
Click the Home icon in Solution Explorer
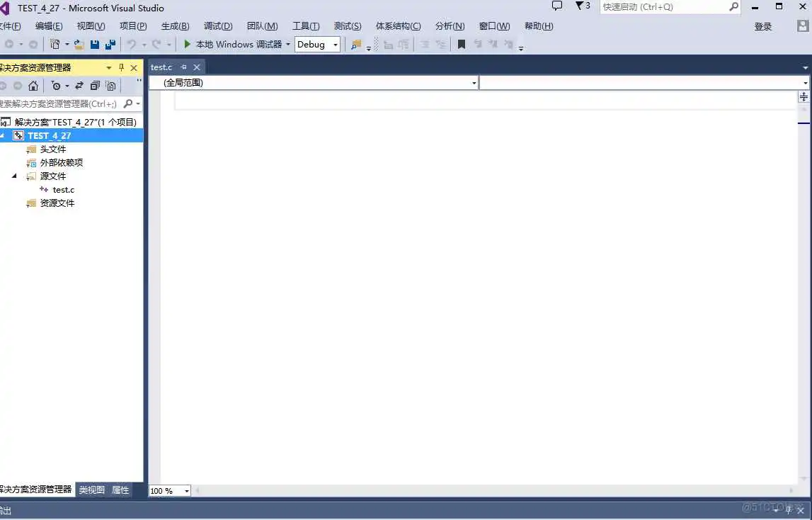click(x=33, y=86)
